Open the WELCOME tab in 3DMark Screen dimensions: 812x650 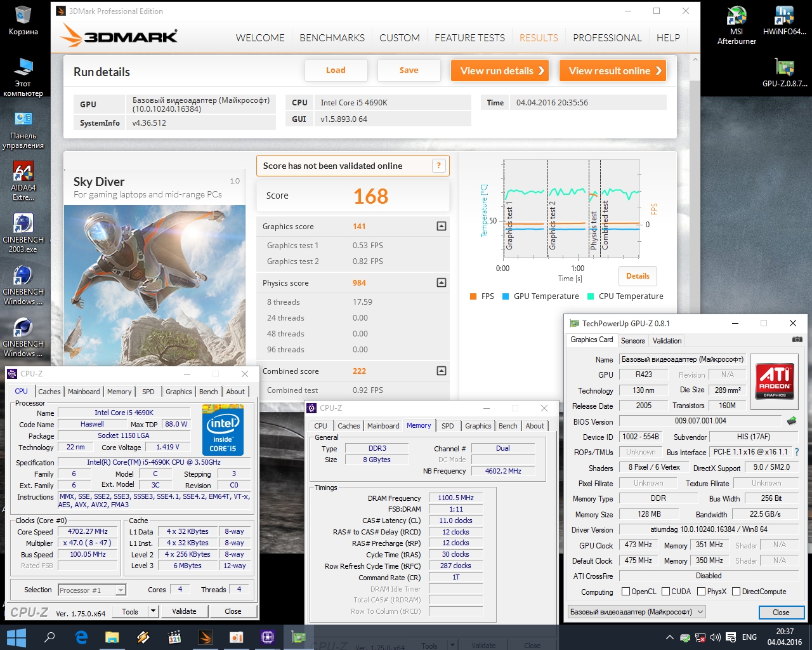(260, 38)
